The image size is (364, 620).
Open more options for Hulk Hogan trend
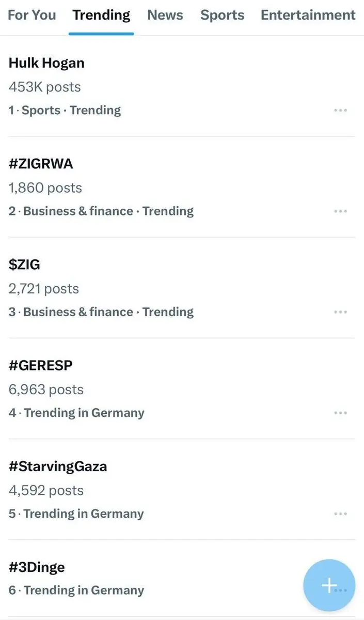click(x=340, y=111)
